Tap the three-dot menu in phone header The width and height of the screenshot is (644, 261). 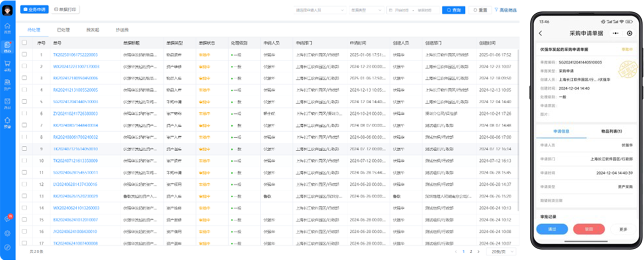[x=615, y=33]
